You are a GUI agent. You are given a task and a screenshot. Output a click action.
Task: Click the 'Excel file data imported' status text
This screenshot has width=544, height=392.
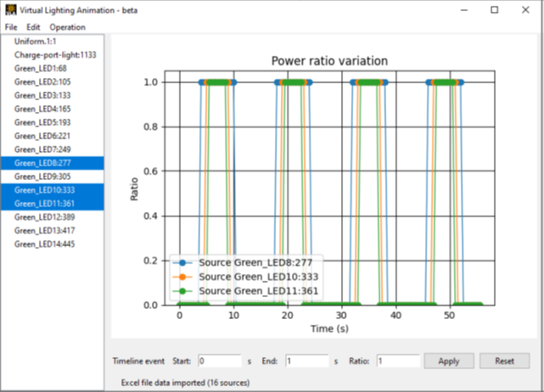(x=185, y=383)
